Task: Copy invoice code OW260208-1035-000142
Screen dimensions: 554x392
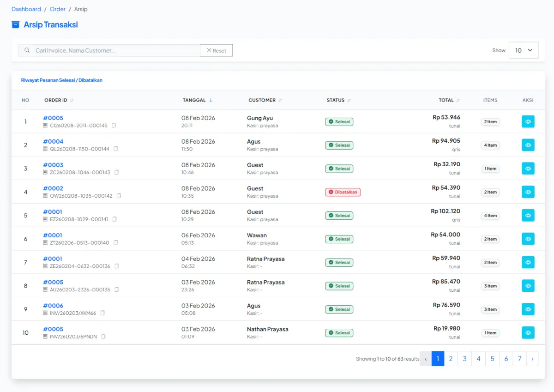Action: [x=119, y=196]
